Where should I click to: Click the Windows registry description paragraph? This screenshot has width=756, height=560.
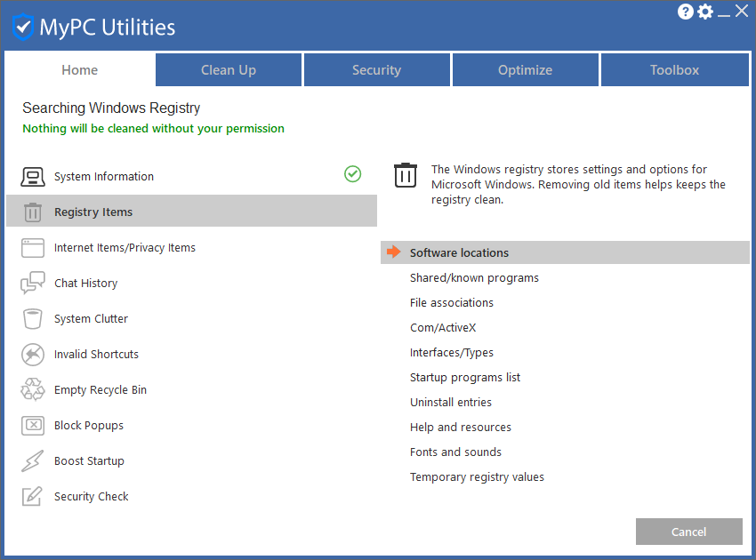point(578,185)
